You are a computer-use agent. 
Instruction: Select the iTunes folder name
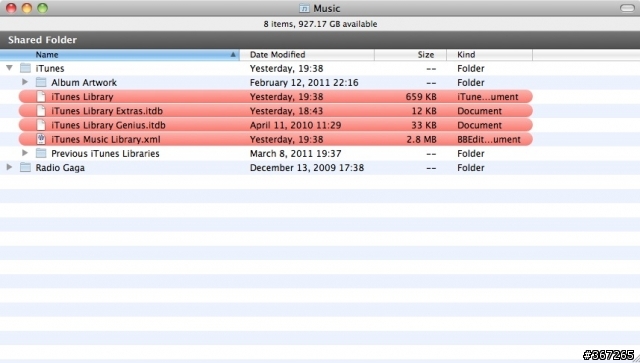50,68
